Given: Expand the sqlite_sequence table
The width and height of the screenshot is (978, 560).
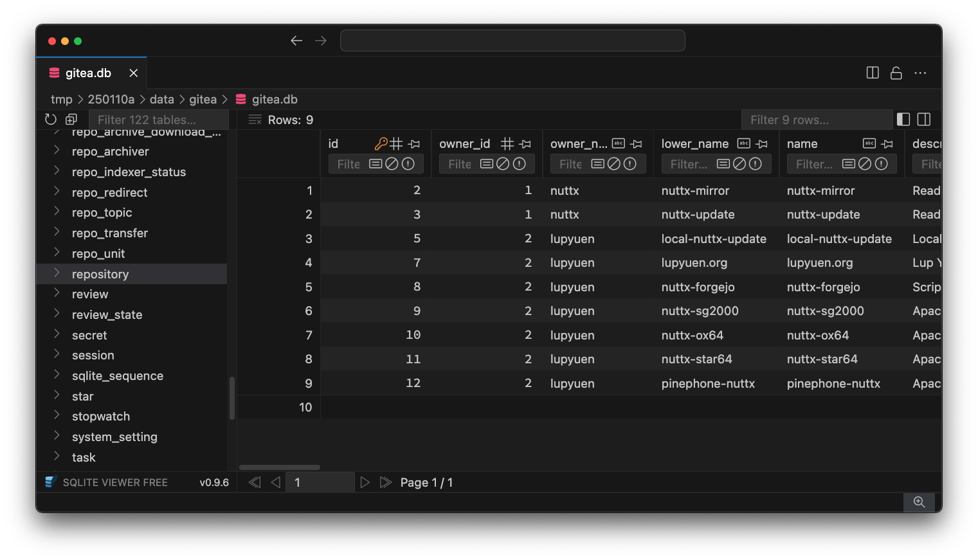Looking at the screenshot, I should 57,375.
